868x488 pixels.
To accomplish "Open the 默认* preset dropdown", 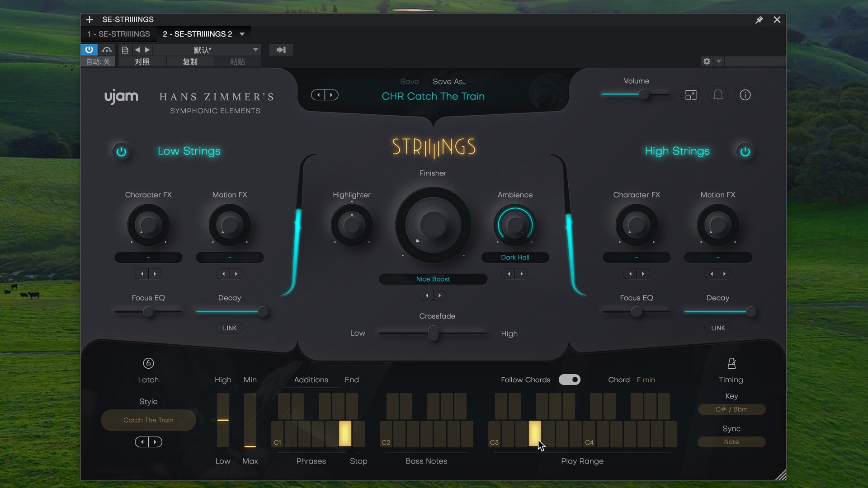I will click(207, 50).
